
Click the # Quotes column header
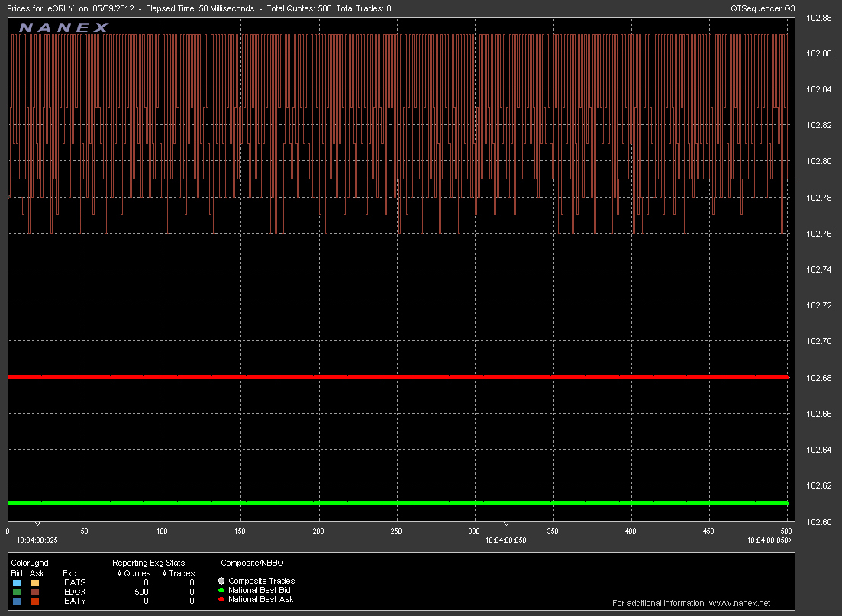click(134, 573)
